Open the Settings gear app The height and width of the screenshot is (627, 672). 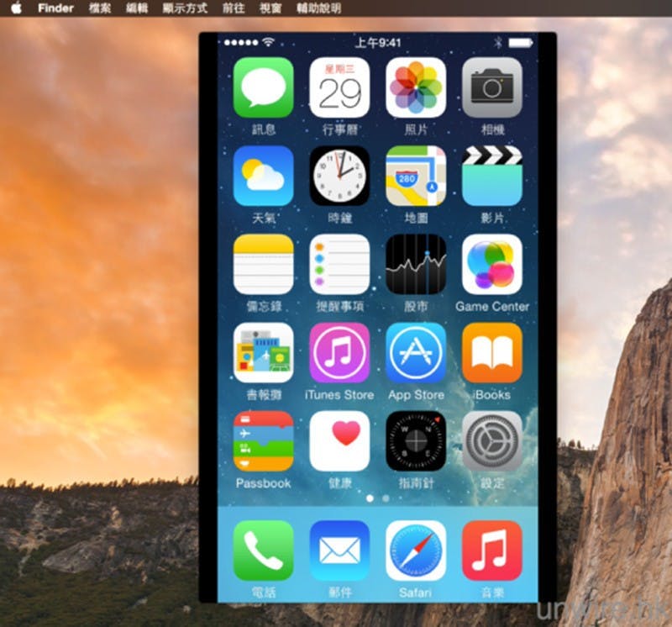(492, 441)
